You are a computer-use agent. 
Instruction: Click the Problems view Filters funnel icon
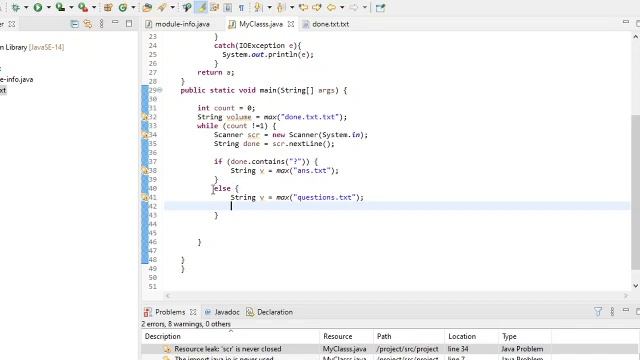[598, 312]
